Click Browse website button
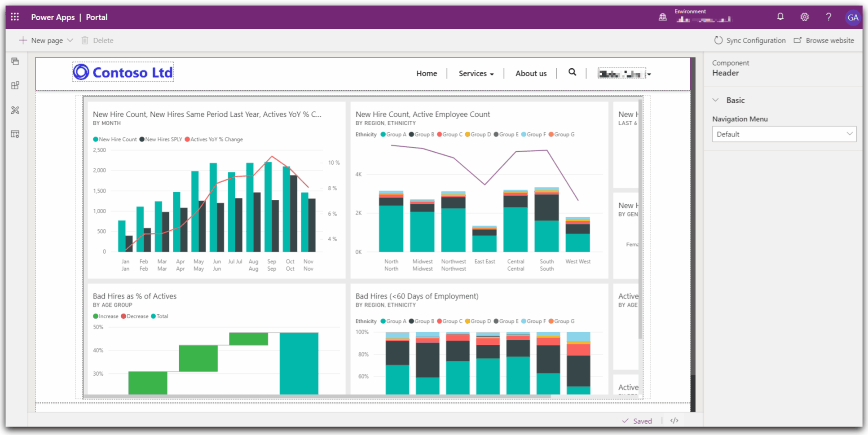The height and width of the screenshot is (435, 868). (x=824, y=40)
